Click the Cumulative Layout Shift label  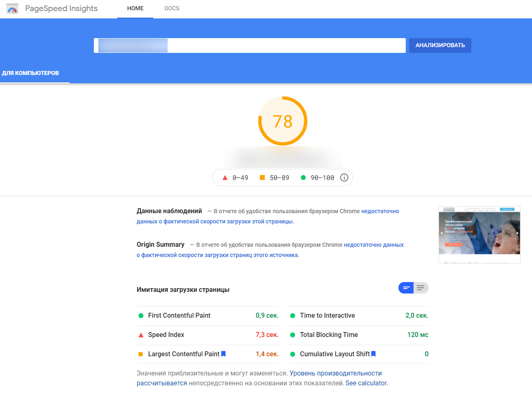(x=335, y=354)
